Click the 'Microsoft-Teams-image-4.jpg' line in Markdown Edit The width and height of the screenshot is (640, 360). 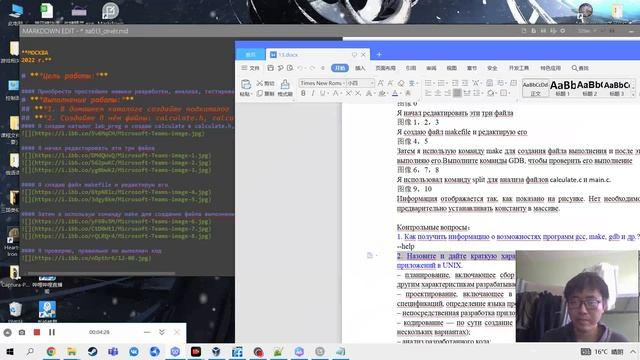pyautogui.click(x=116, y=192)
